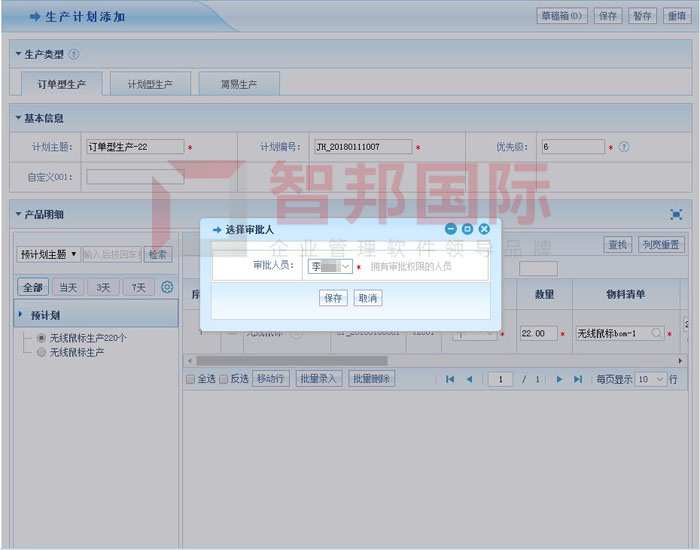Click 取消 in the 选择审批人 dialog
The image size is (700, 550).
367,298
